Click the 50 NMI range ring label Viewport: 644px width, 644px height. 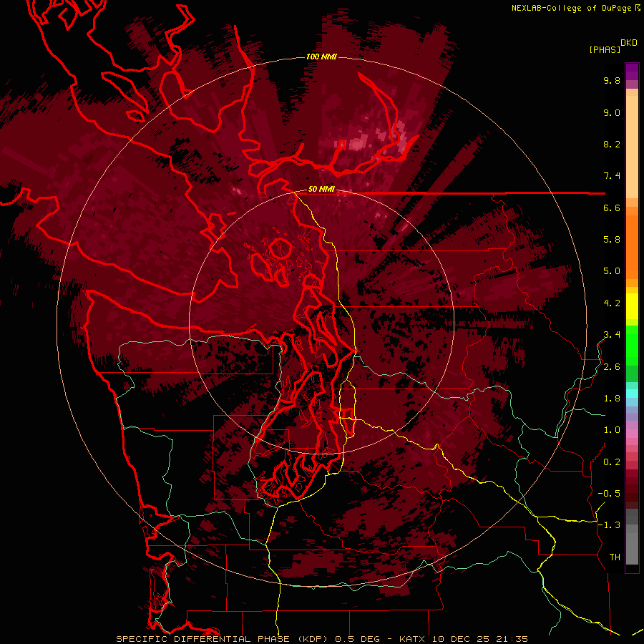321,189
